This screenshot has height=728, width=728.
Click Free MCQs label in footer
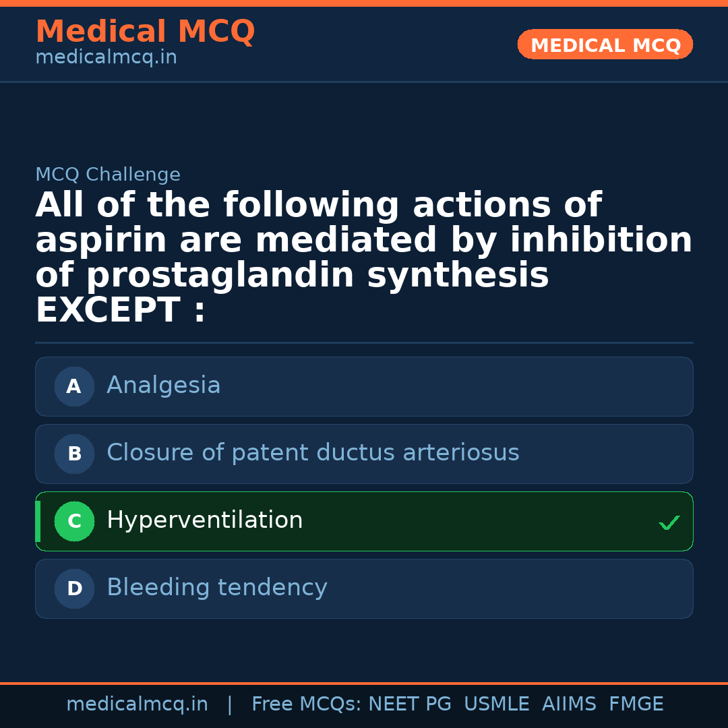click(306, 704)
